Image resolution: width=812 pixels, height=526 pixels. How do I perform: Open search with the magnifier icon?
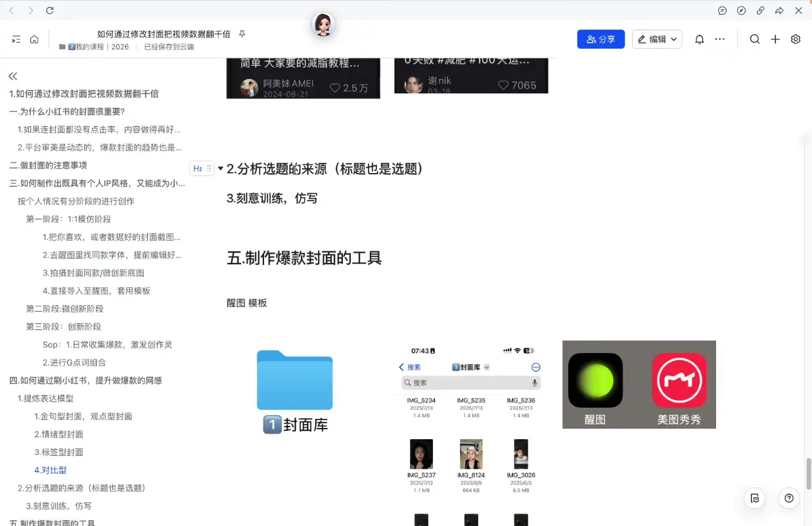[755, 39]
